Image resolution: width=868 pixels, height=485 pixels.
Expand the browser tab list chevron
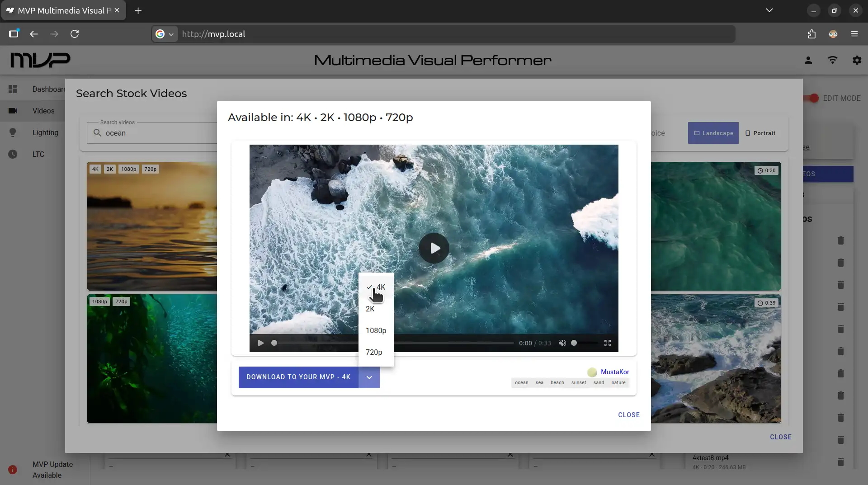pyautogui.click(x=769, y=10)
